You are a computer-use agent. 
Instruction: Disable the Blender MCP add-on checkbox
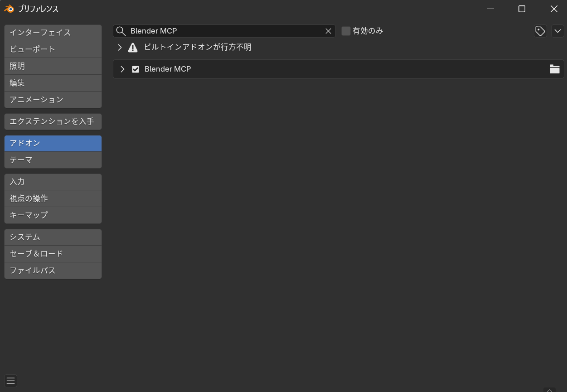tap(136, 69)
